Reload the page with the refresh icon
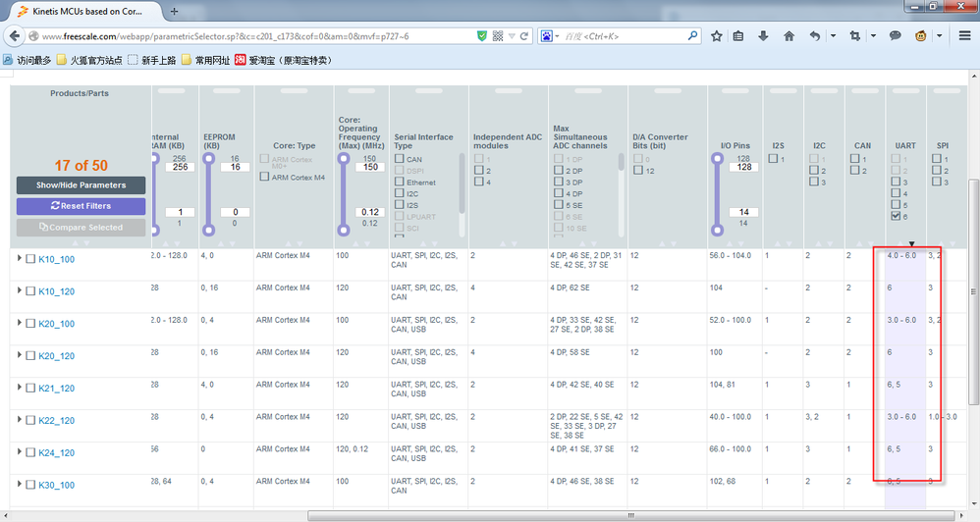980x522 pixels. coord(524,36)
